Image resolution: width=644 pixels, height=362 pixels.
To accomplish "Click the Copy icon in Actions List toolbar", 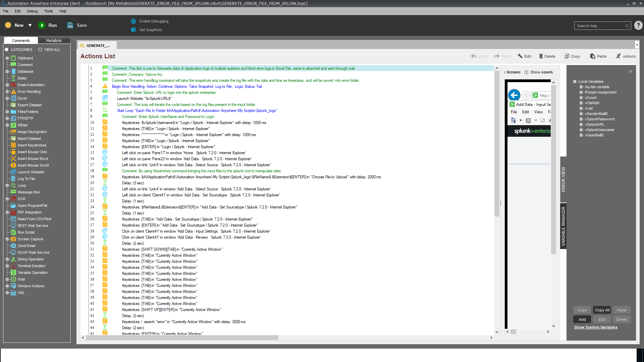I will (x=567, y=56).
